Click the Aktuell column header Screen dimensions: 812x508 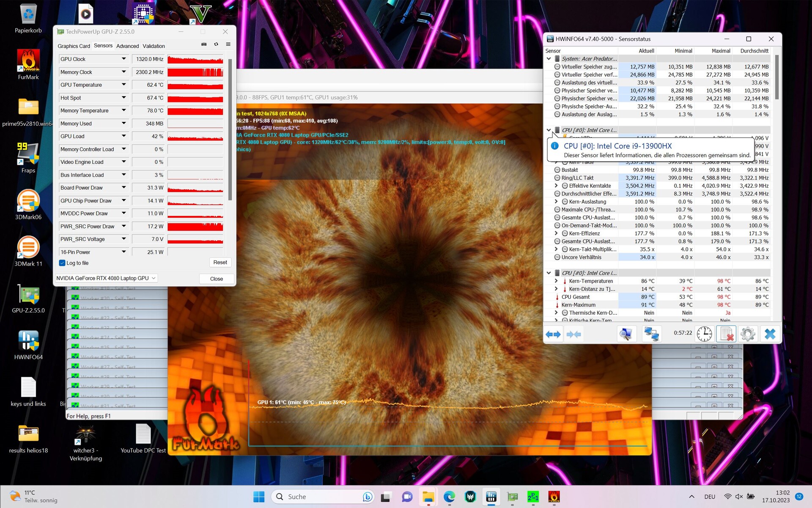(637, 51)
